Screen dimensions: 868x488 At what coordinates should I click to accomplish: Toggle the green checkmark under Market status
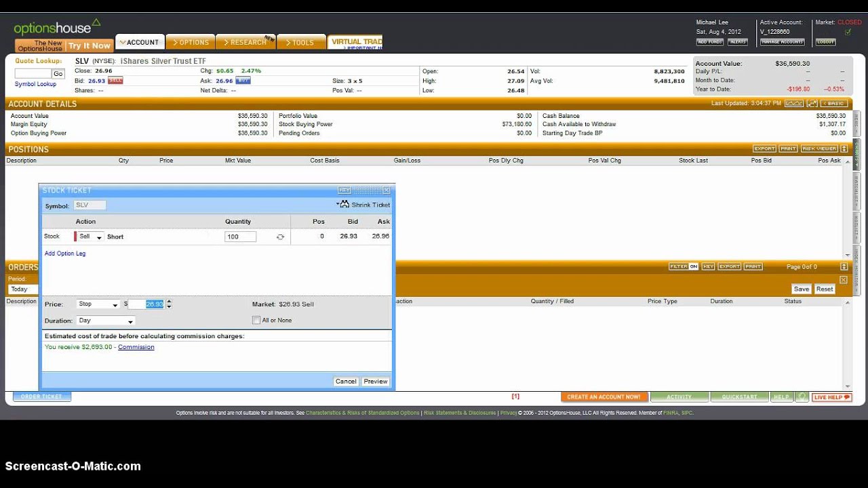point(848,32)
